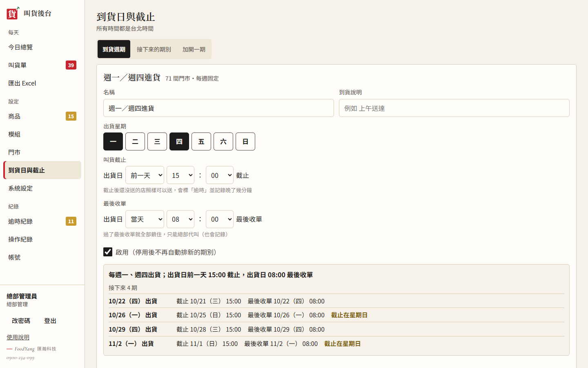Open 模組 in the sidebar
Image resolution: width=588 pixels, height=368 pixels.
point(42,134)
